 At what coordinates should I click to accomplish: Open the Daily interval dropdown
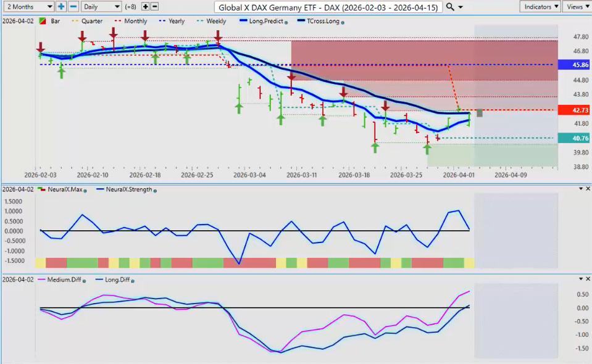pyautogui.click(x=100, y=6)
